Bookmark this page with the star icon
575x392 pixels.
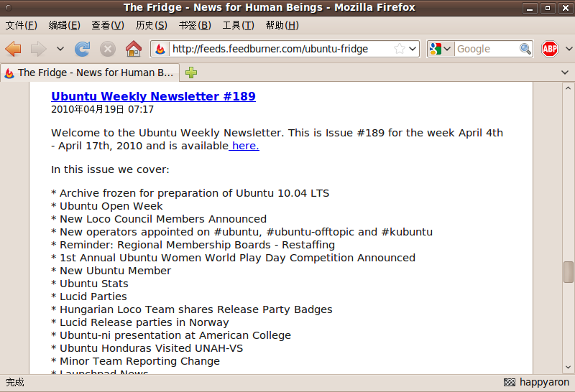[x=399, y=49]
